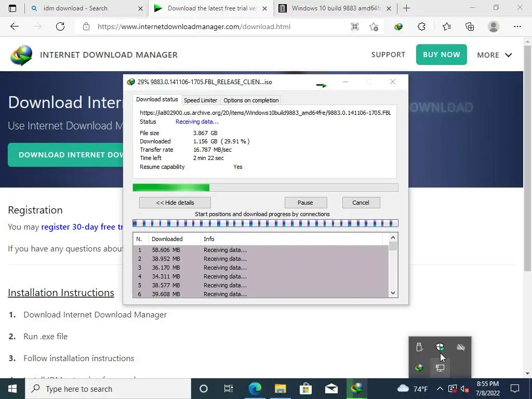Open the apps QR icon in address bar
532x399 pixels.
354,26
